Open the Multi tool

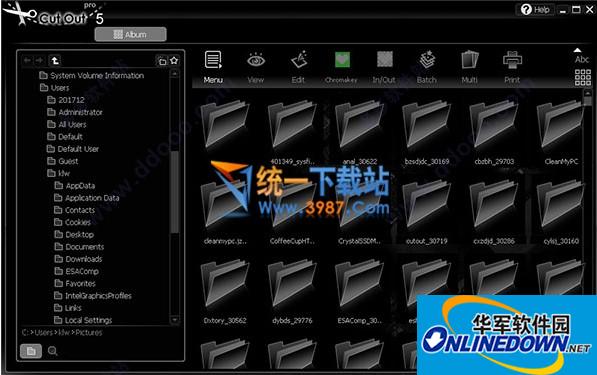tap(469, 67)
